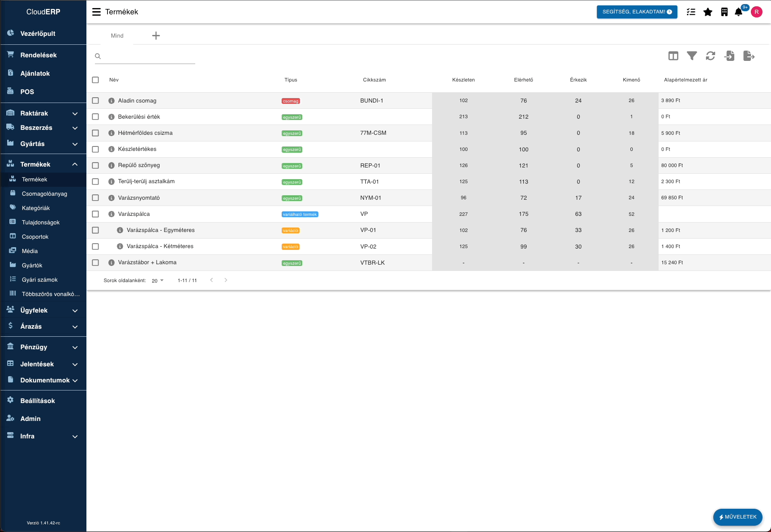The height and width of the screenshot is (532, 771).
Task: Check the Repülő szőnyeg row checkbox
Action: [x=95, y=166]
